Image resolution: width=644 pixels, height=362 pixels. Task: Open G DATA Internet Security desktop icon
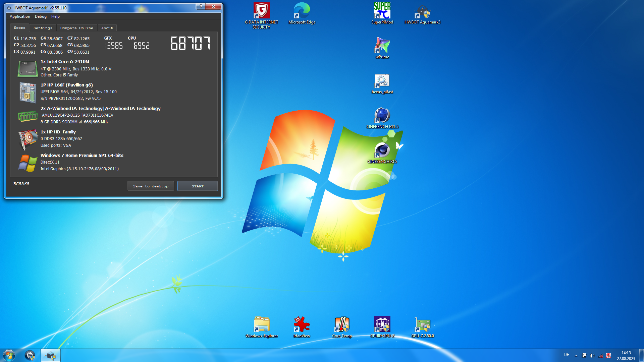[x=261, y=15]
